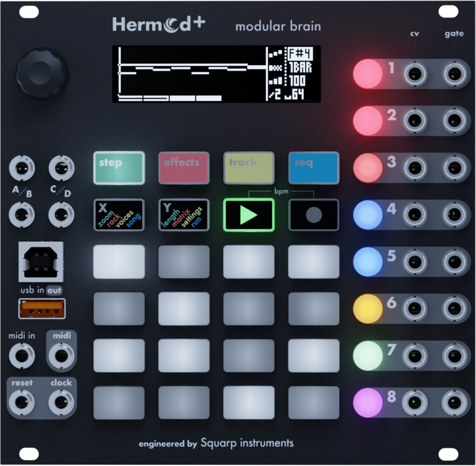Turn the main encoder knob
This screenshot has width=476, height=466.
click(43, 74)
